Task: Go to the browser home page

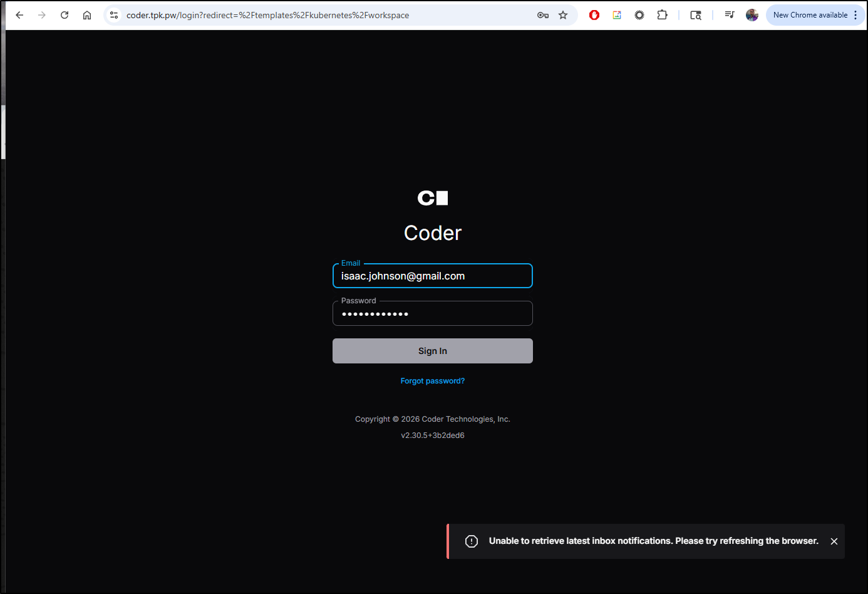Action: point(86,14)
